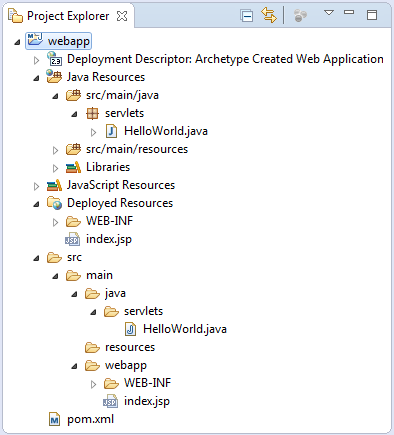Select the src/main/resources source folder

pyautogui.click(x=137, y=149)
